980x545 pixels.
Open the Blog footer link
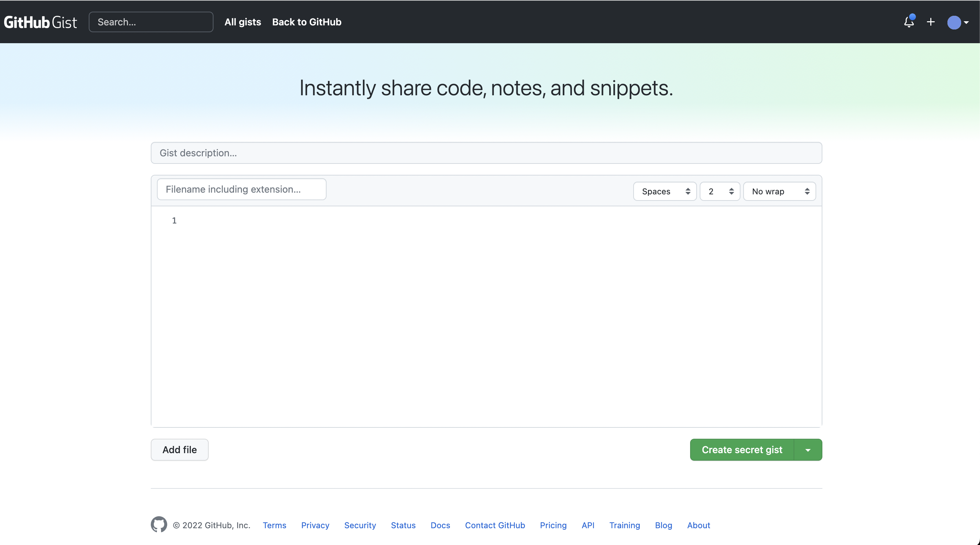[663, 525]
